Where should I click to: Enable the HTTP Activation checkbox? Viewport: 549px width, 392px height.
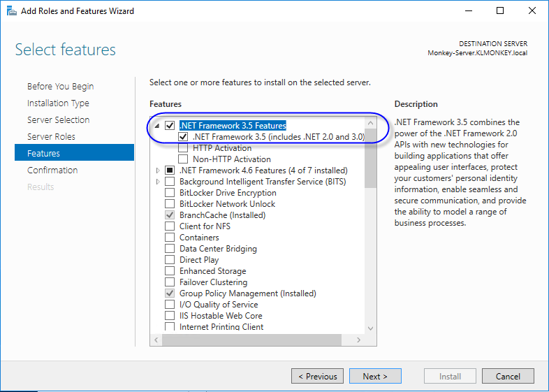(x=183, y=148)
